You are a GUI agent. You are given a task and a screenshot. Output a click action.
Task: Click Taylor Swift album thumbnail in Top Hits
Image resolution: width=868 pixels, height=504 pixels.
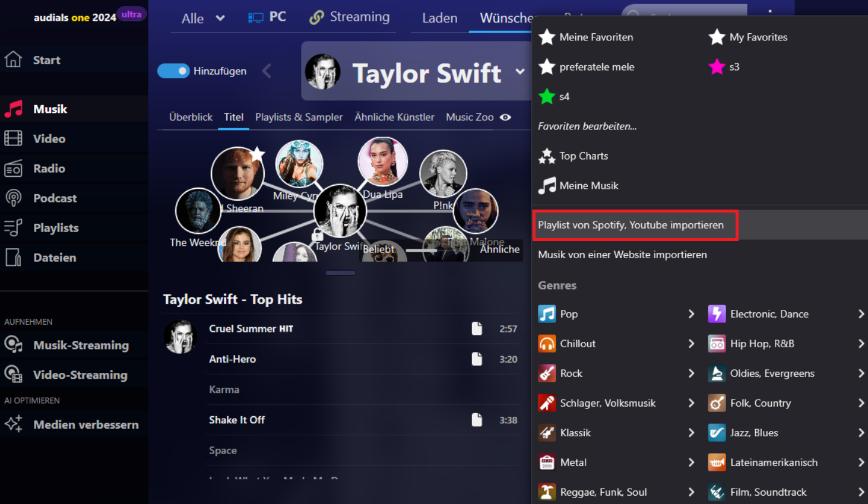tap(180, 337)
